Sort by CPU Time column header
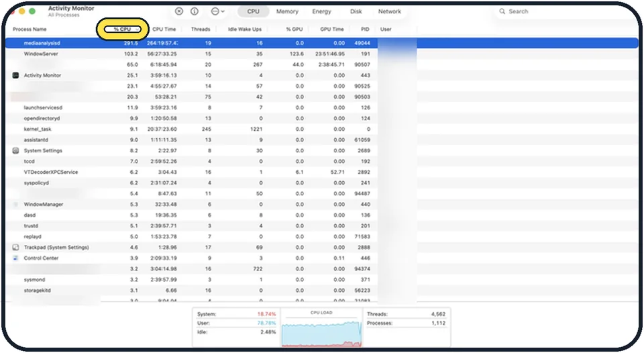This screenshot has width=644, height=353. [x=164, y=29]
